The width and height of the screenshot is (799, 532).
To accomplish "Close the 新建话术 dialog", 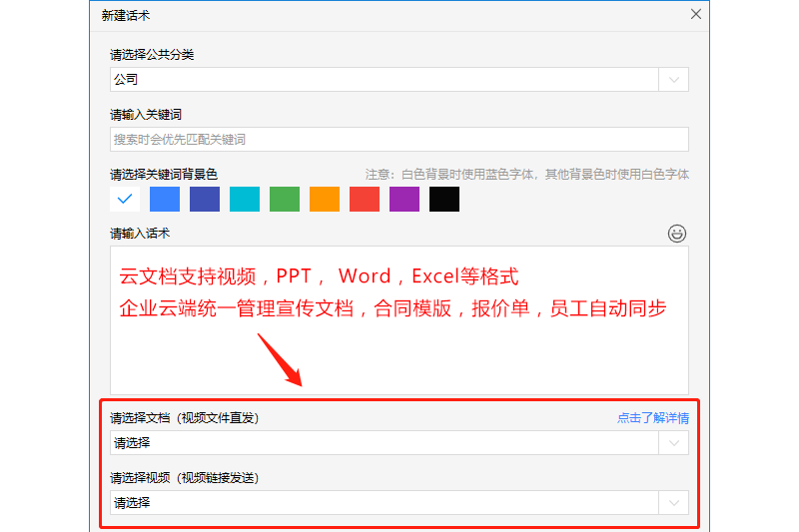I will pos(696,15).
